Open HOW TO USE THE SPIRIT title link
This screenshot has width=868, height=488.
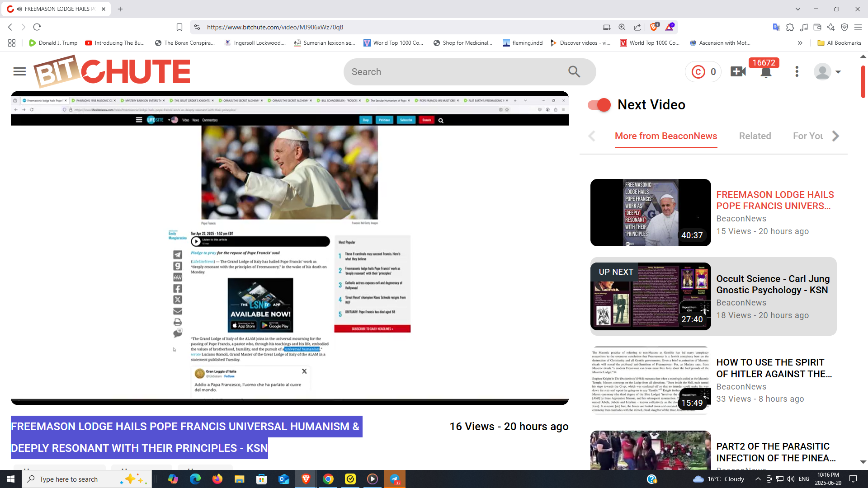point(774,368)
